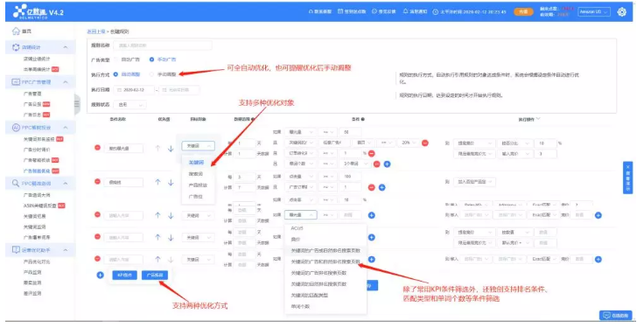Click the headset customer service icon in header
The height and width of the screenshot is (328, 644).
coord(311,12)
